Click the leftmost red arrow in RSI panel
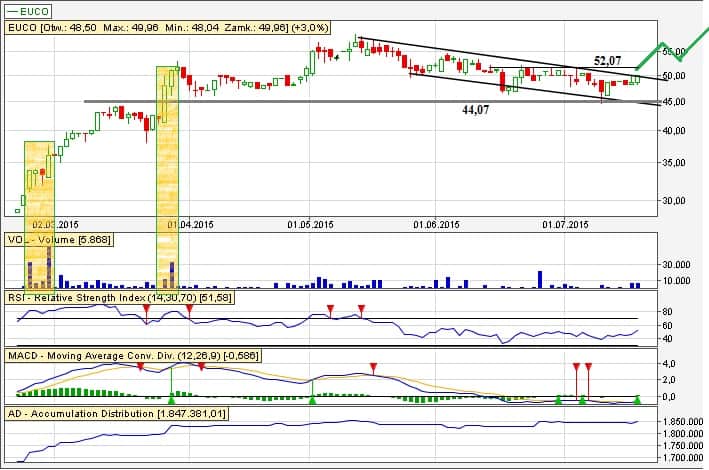 tap(146, 309)
